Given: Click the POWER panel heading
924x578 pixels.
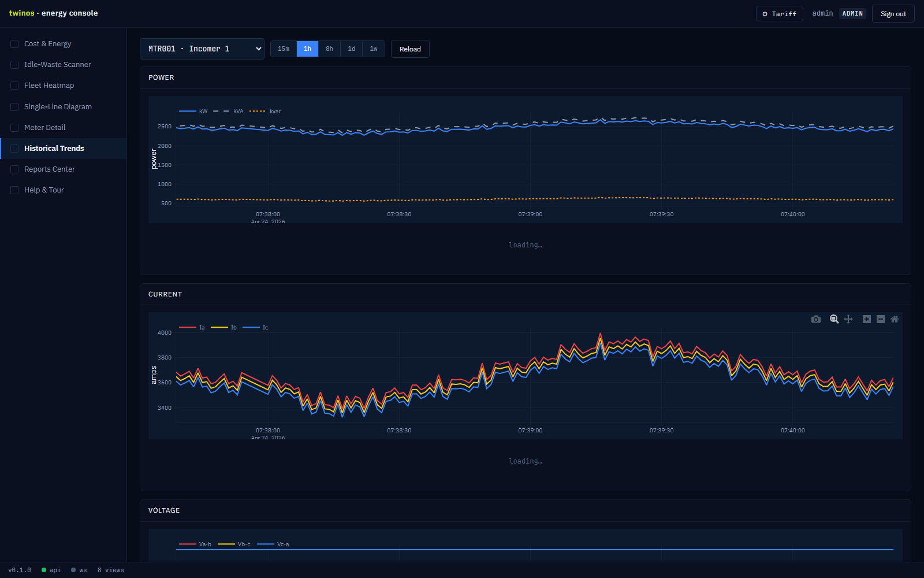Looking at the screenshot, I should tap(161, 77).
